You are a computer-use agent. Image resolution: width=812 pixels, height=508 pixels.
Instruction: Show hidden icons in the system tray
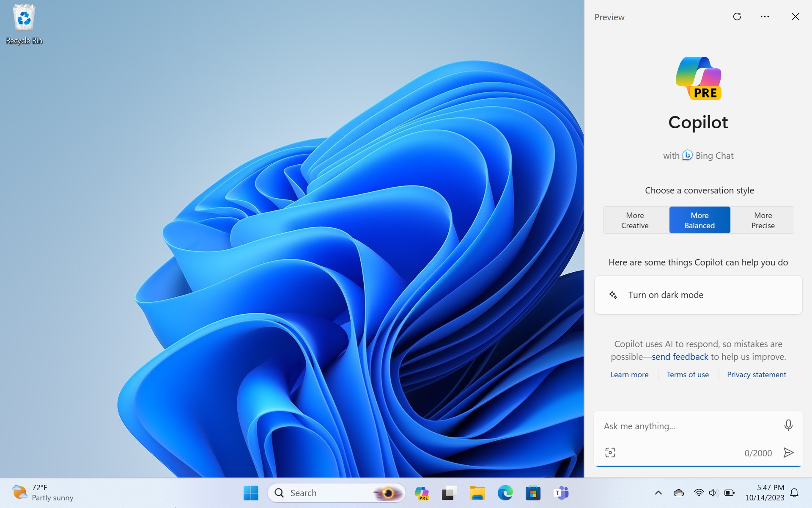click(658, 493)
